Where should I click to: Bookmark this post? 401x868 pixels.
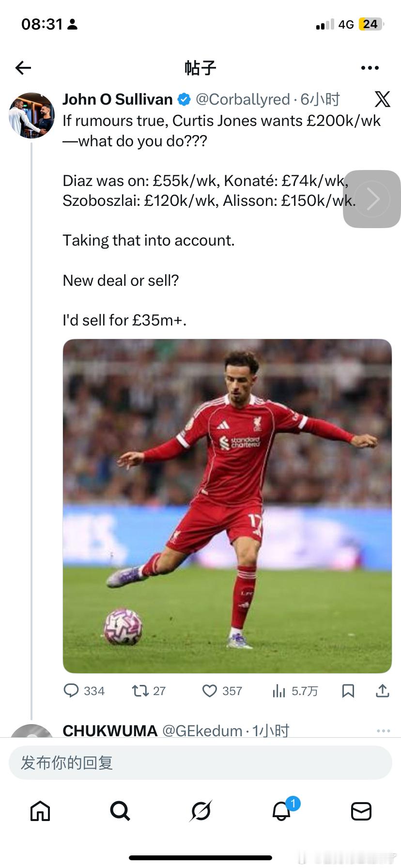[348, 690]
